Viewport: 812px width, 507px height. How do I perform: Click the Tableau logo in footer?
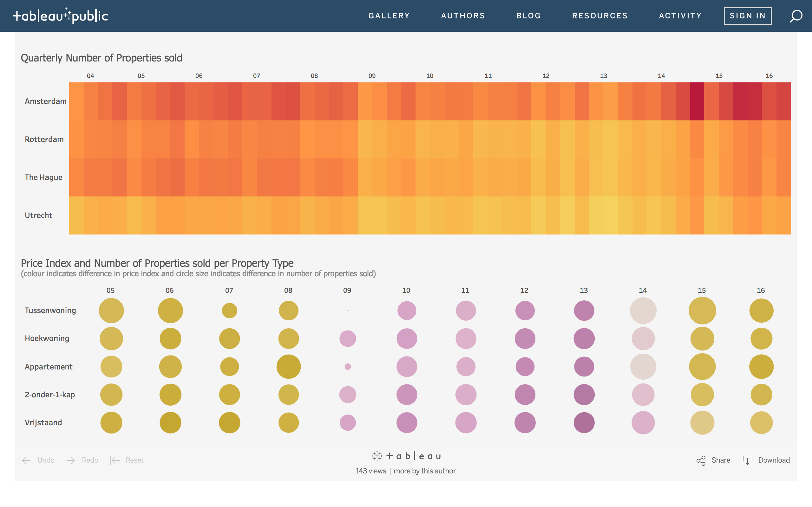coord(406,456)
